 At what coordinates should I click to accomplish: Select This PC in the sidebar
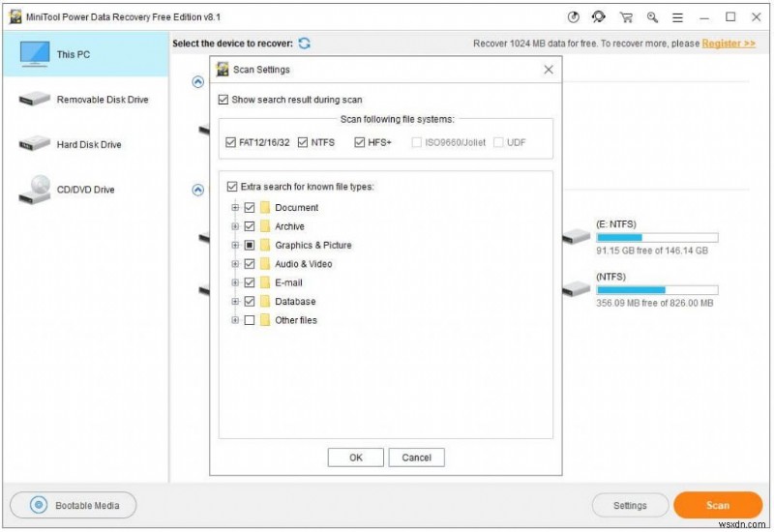pyautogui.click(x=86, y=54)
